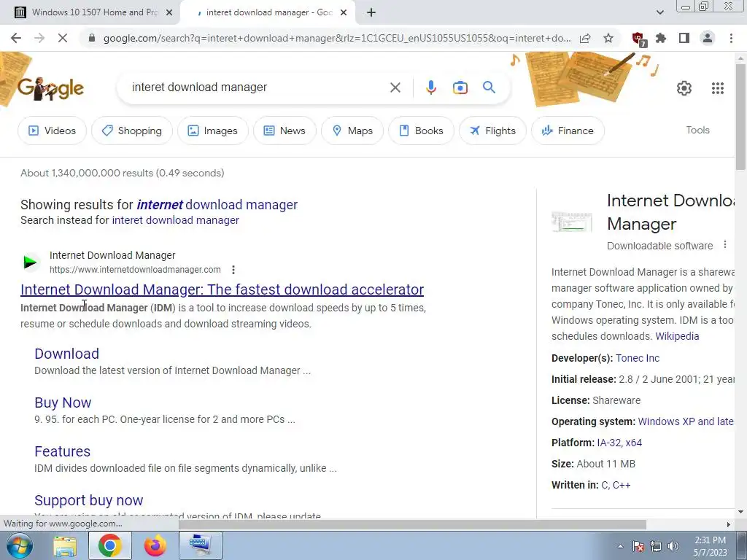Filter results by Shopping

point(132,131)
